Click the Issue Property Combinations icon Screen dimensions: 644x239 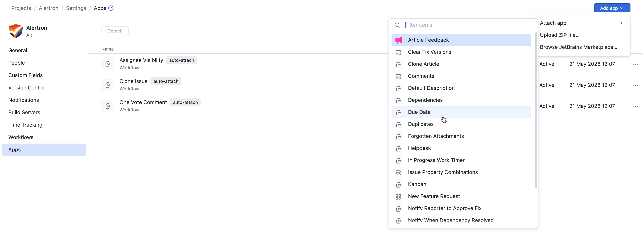click(x=398, y=172)
